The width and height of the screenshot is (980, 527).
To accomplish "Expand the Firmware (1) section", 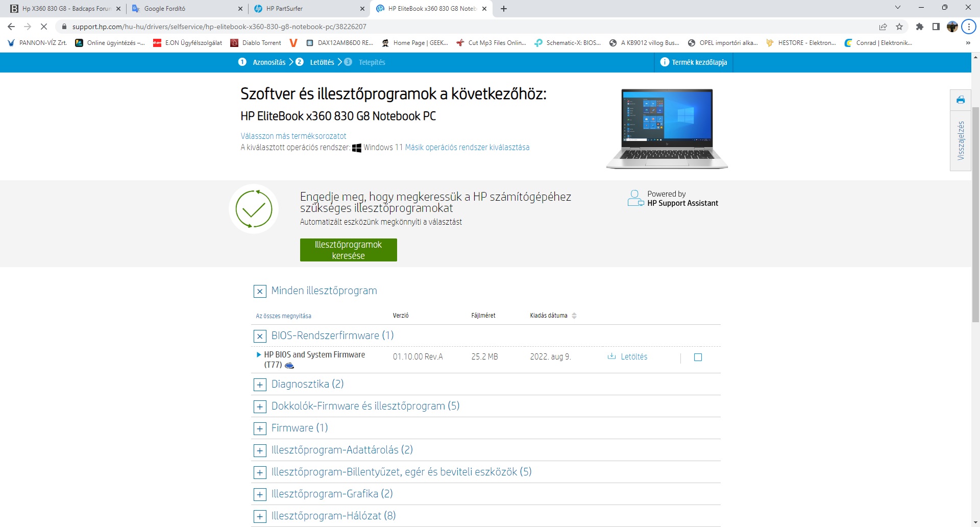I will tap(260, 429).
